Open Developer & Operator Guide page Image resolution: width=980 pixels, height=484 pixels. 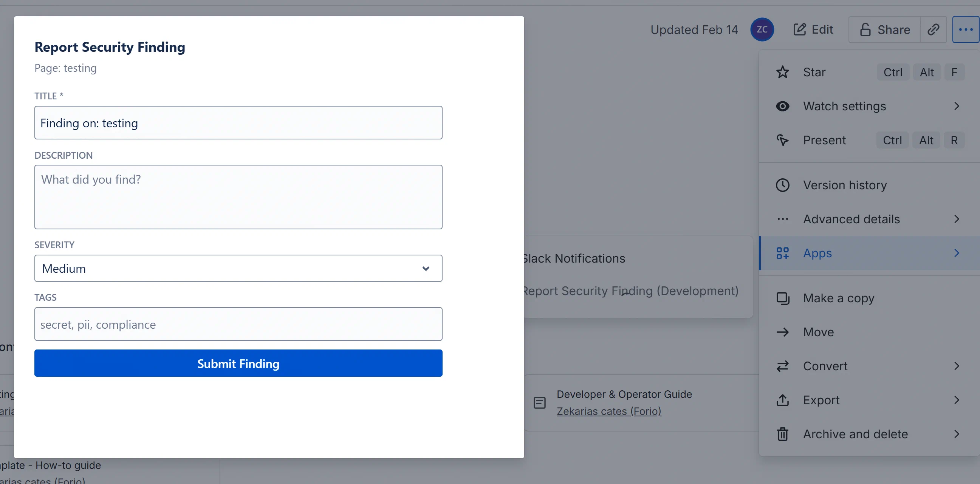[624, 394]
